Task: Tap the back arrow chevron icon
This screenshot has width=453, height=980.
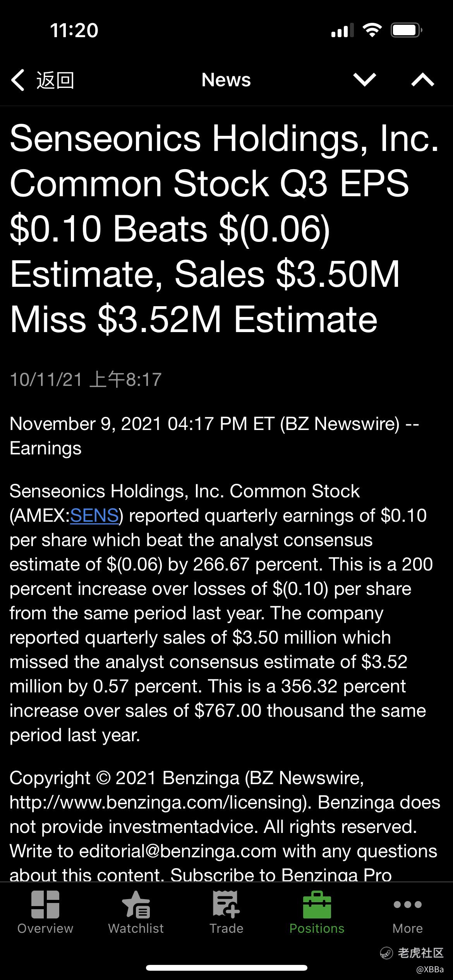Action: click(x=18, y=80)
